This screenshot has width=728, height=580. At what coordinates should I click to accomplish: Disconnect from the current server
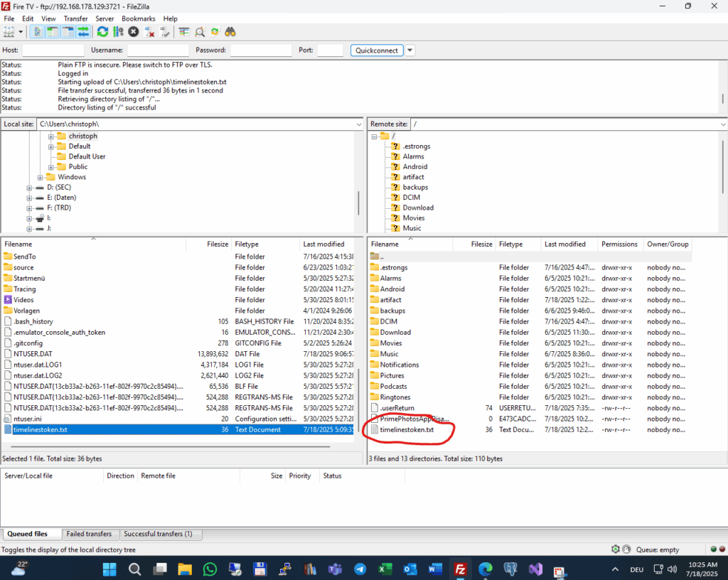(149, 32)
